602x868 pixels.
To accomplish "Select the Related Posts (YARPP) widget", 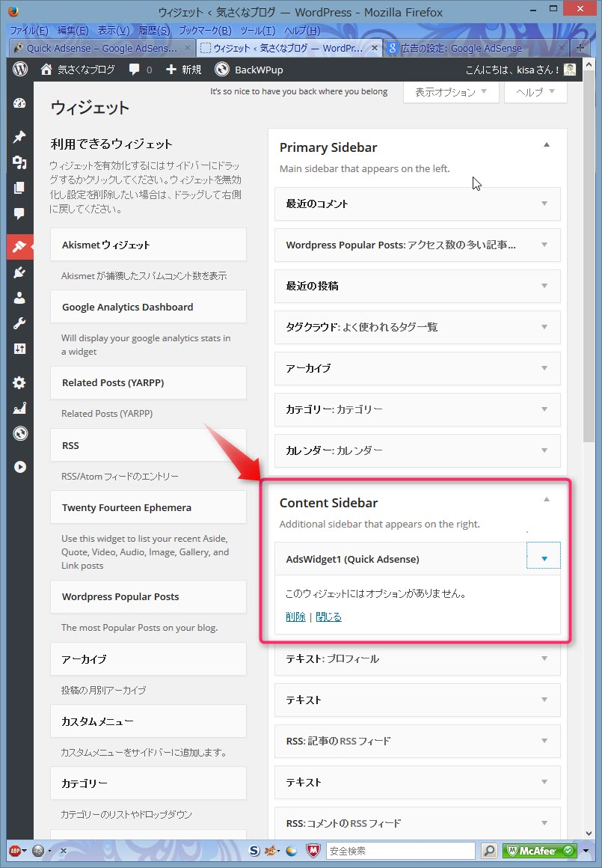I will (148, 382).
